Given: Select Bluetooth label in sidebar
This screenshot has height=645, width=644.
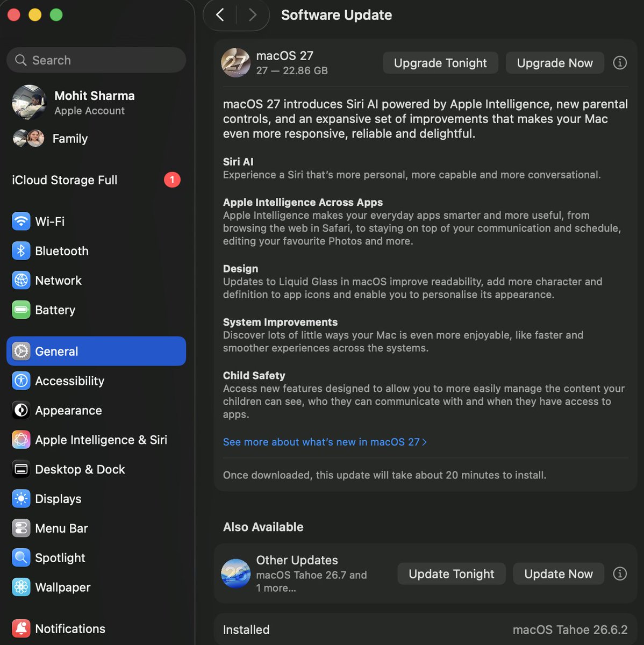Looking at the screenshot, I should coord(62,251).
